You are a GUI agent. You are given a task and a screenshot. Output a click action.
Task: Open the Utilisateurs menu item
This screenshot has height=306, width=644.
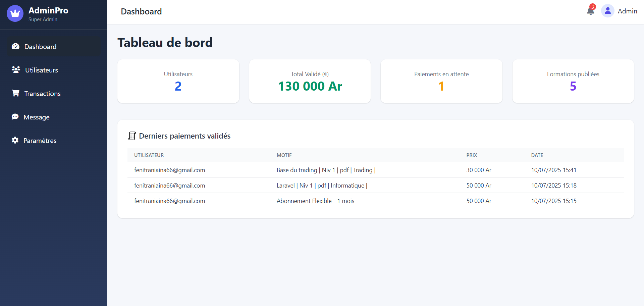click(42, 70)
